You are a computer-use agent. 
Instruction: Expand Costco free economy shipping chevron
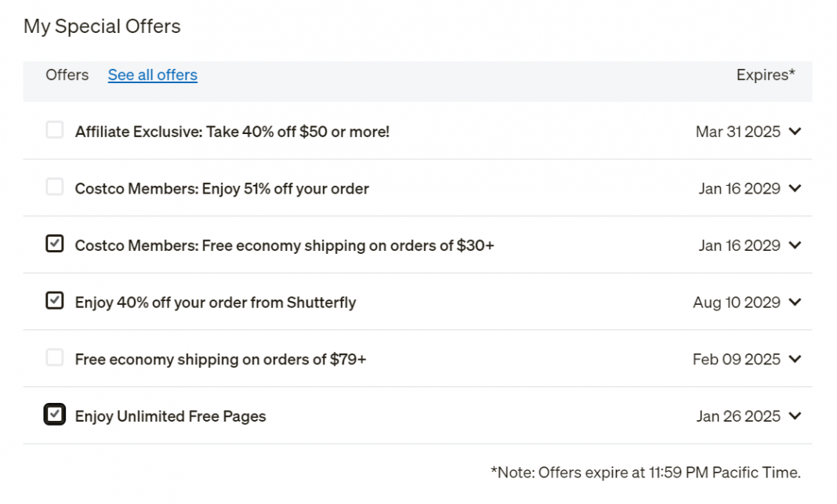[x=795, y=245]
